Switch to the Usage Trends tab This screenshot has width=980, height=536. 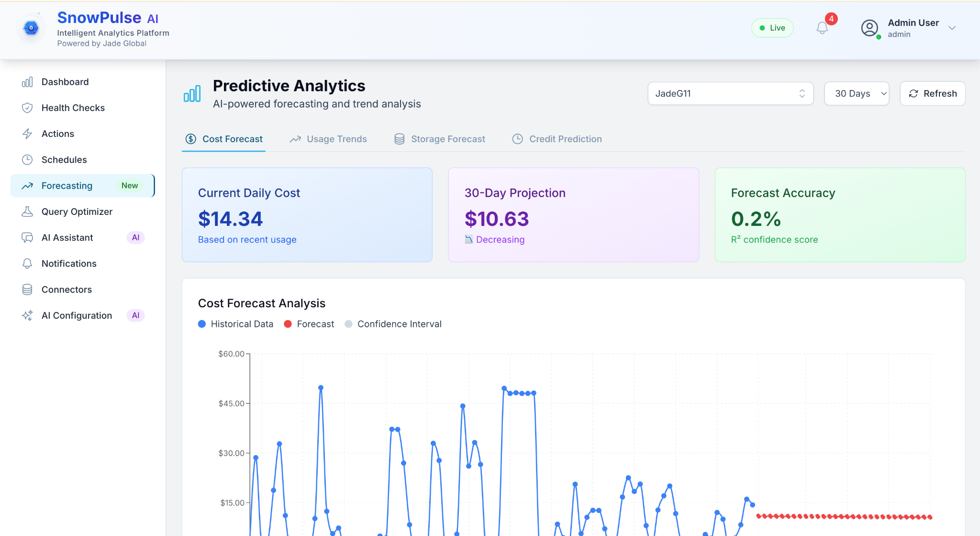328,139
